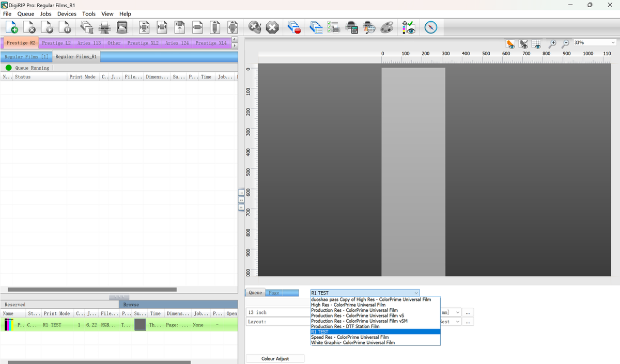This screenshot has height=364, width=620.
Task: Switch to the Prestige XL4 tab
Action: (x=211, y=43)
